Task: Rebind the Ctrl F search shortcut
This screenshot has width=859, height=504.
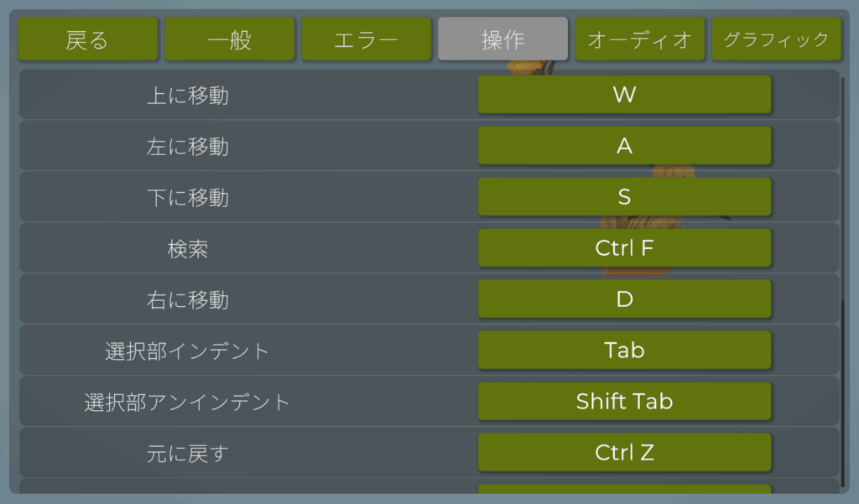Action: pos(624,248)
